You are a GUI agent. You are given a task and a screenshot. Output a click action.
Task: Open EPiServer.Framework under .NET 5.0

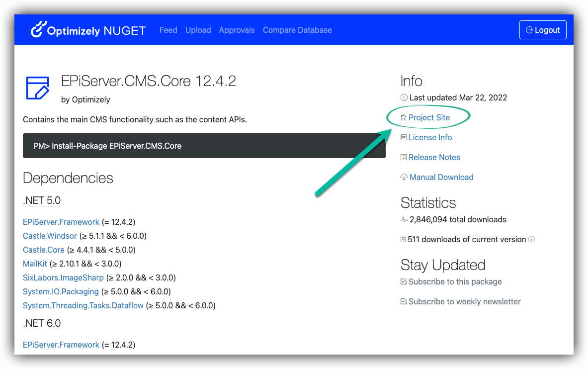[x=61, y=222]
